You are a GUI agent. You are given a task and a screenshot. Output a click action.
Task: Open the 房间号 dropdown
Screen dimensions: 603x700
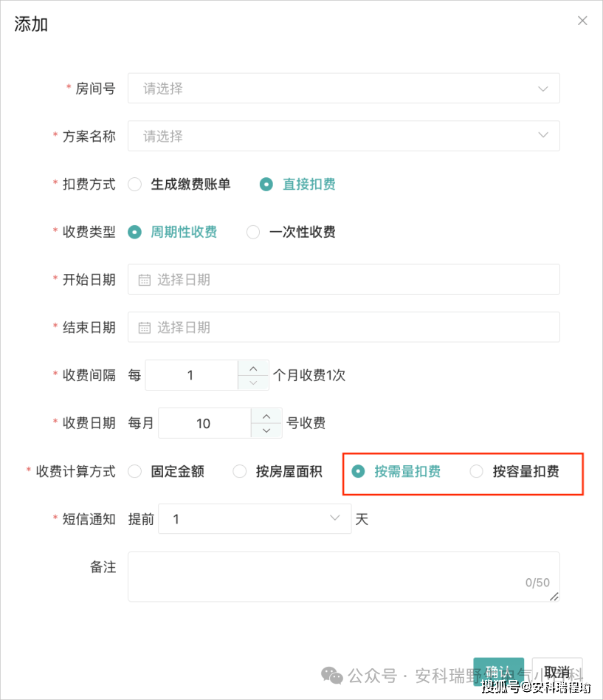pyautogui.click(x=344, y=89)
